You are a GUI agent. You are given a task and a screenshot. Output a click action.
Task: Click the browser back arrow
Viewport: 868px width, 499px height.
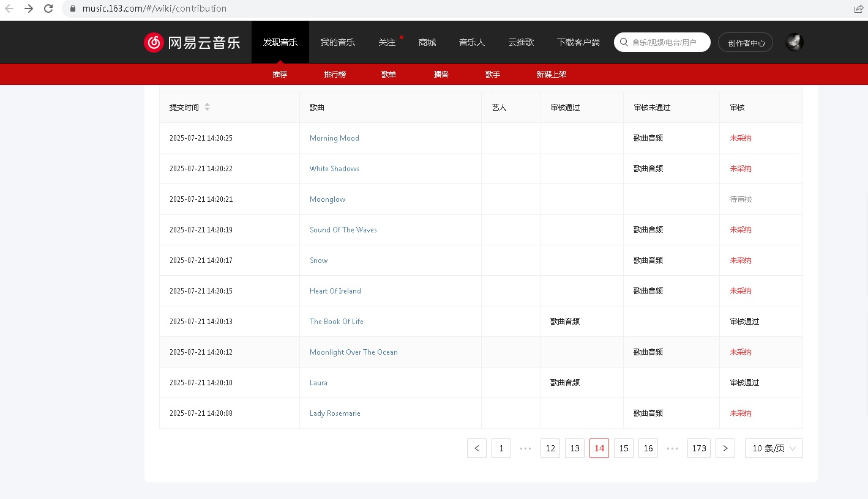point(9,9)
